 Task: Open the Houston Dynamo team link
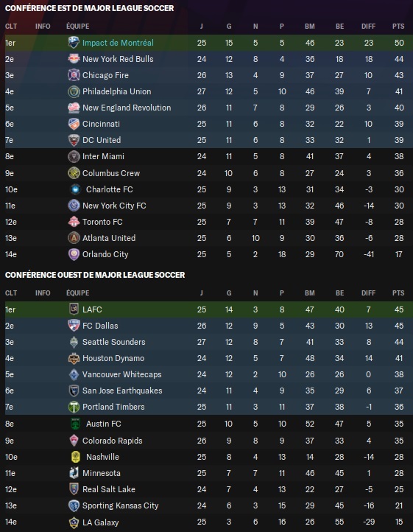click(113, 358)
